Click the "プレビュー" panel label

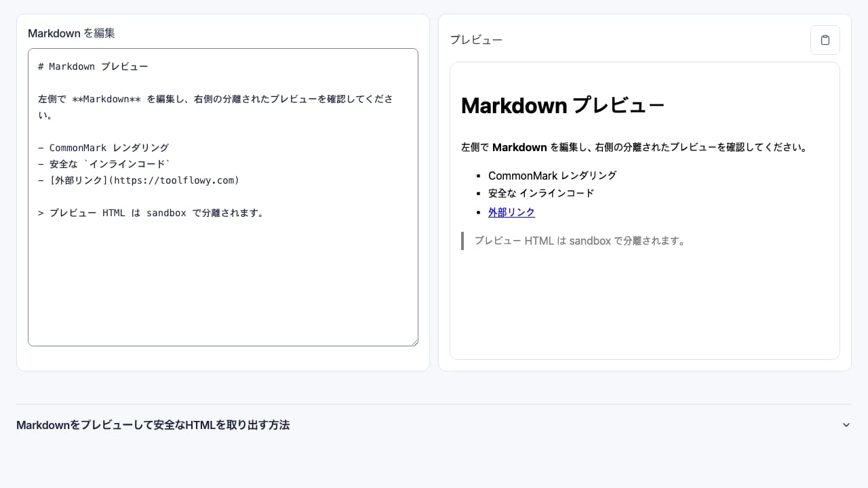476,40
